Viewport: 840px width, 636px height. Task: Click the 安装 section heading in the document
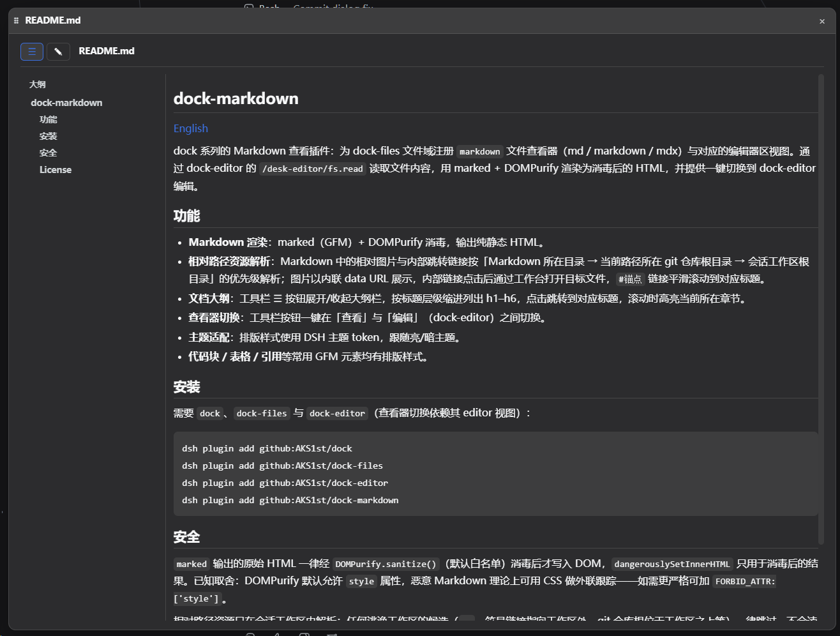(186, 387)
